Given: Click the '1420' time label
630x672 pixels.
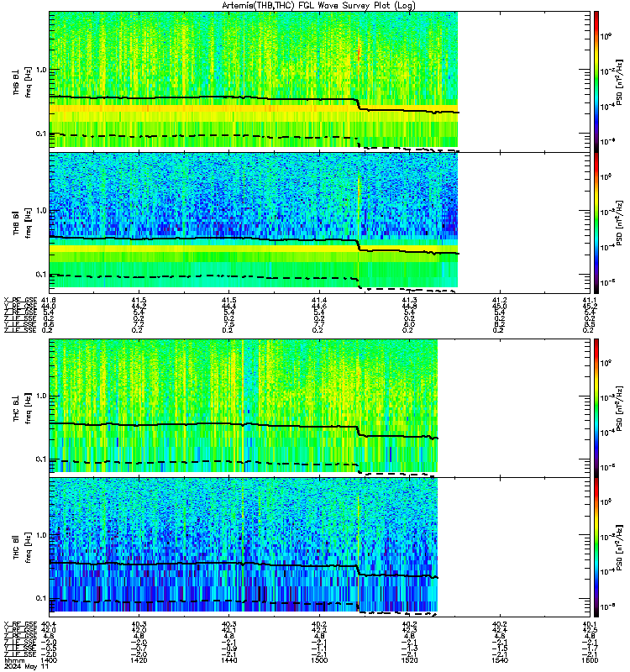Looking at the screenshot, I should [x=139, y=660].
